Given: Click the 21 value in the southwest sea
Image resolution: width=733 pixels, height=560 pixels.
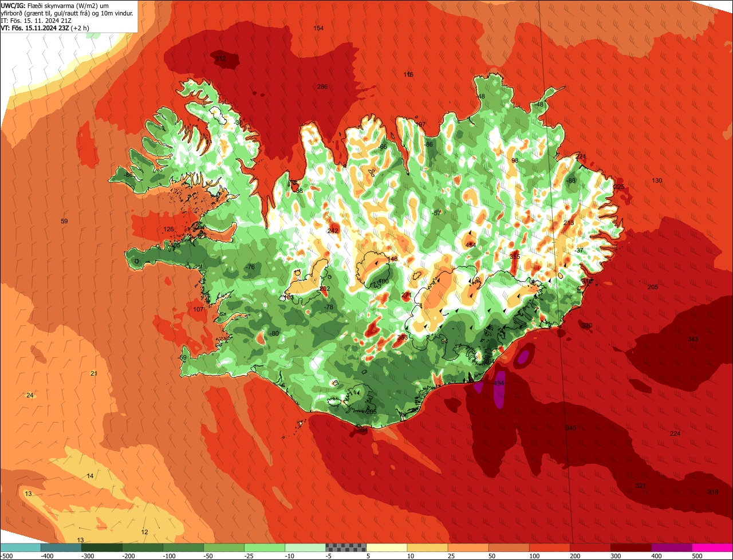Looking at the screenshot, I should pos(94,373).
